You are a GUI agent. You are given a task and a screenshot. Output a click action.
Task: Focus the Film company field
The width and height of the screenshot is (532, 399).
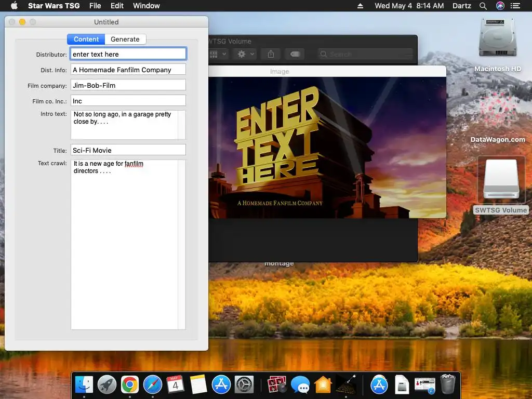point(128,85)
